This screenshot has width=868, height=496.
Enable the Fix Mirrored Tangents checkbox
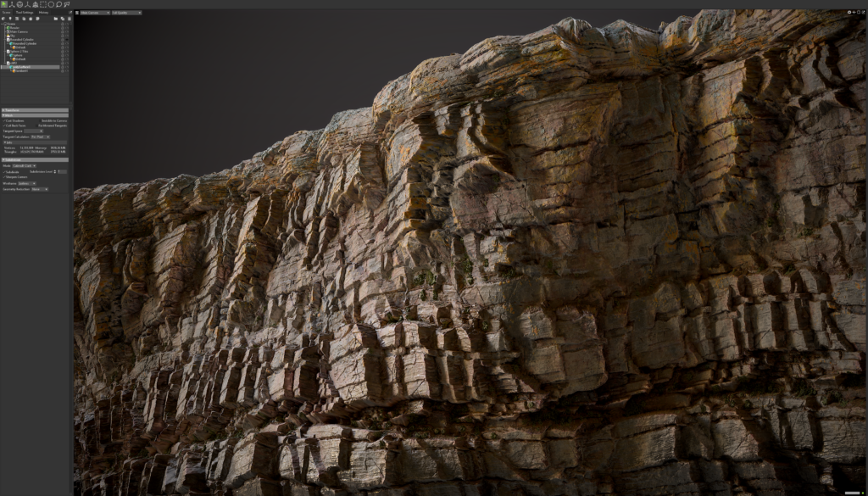pyautogui.click(x=36, y=125)
